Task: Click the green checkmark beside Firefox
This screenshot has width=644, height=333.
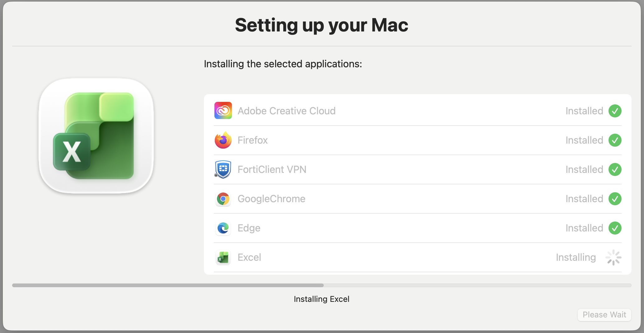Action: (615, 140)
